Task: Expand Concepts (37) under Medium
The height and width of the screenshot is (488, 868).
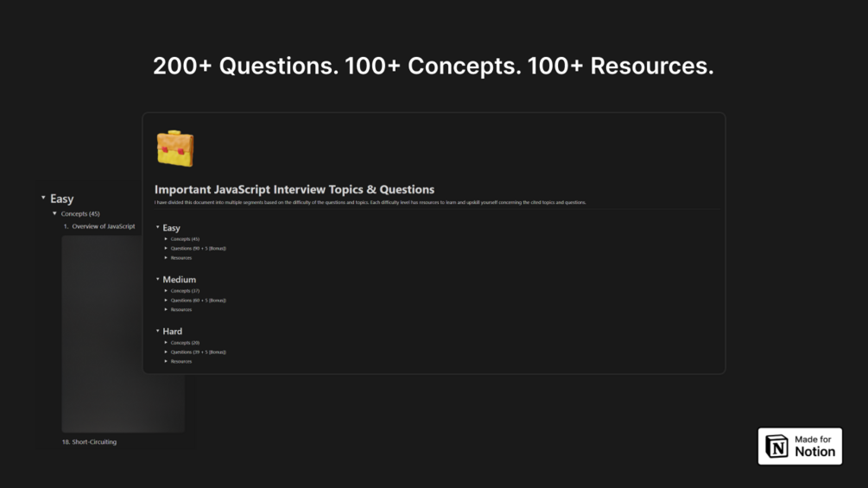Action: pyautogui.click(x=166, y=290)
